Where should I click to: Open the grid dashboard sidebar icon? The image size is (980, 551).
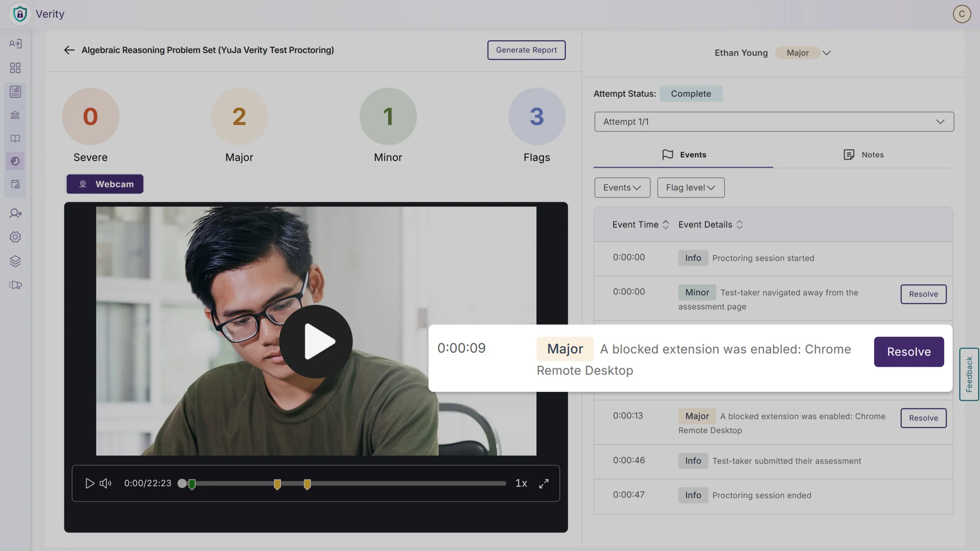coord(15,68)
